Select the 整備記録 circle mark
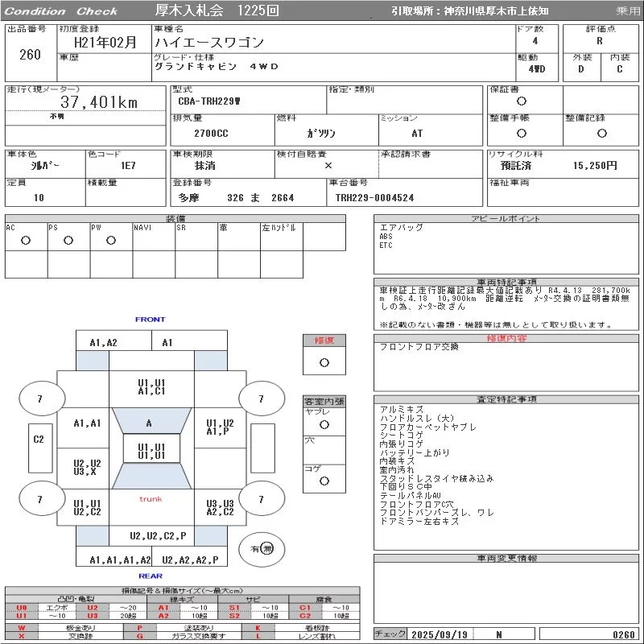The width and height of the screenshot is (644, 644). pyautogui.click(x=601, y=133)
